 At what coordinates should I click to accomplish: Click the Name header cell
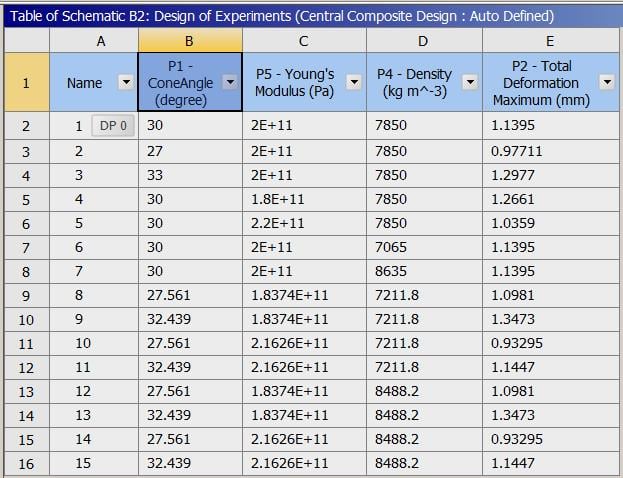coord(94,83)
